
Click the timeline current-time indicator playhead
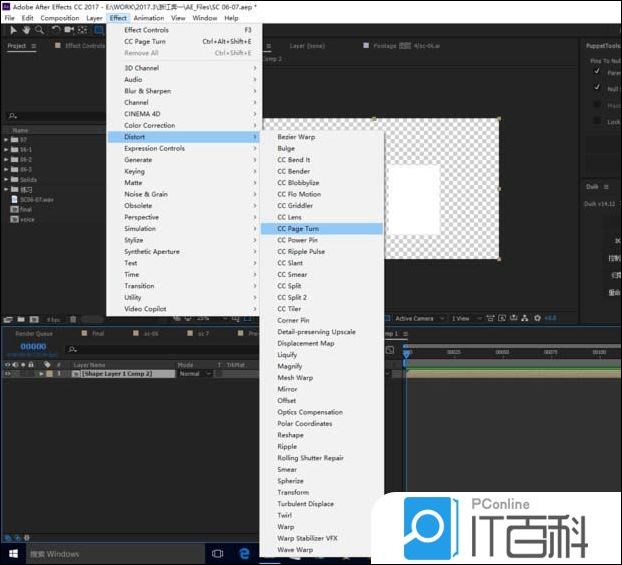tap(407, 352)
